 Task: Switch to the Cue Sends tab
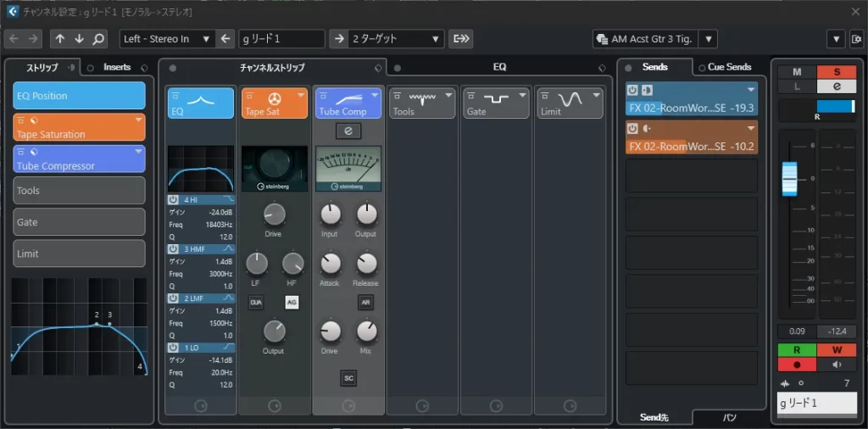click(x=729, y=67)
